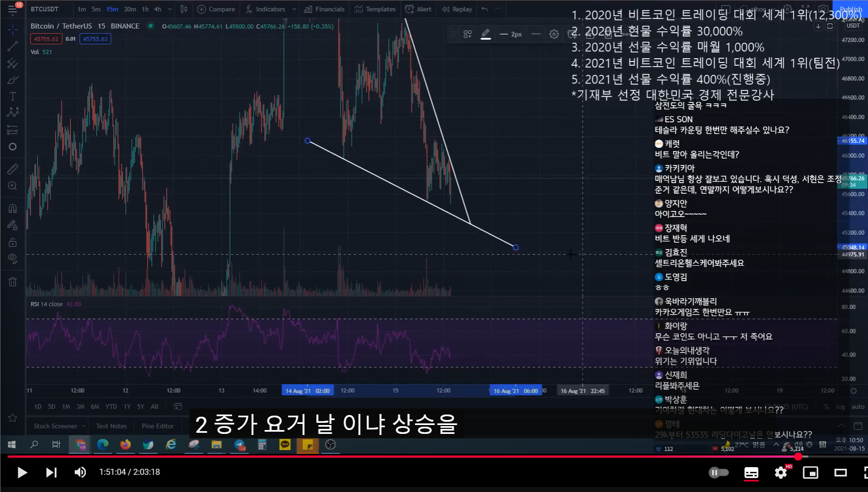Viewport: 868px width, 492px height.
Task: Toggle hide all drawings eye icon
Action: [x=13, y=258]
